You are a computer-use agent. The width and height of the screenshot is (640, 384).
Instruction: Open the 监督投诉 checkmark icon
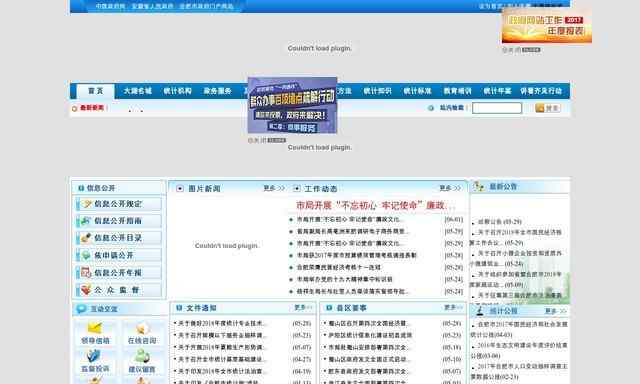(x=94, y=356)
